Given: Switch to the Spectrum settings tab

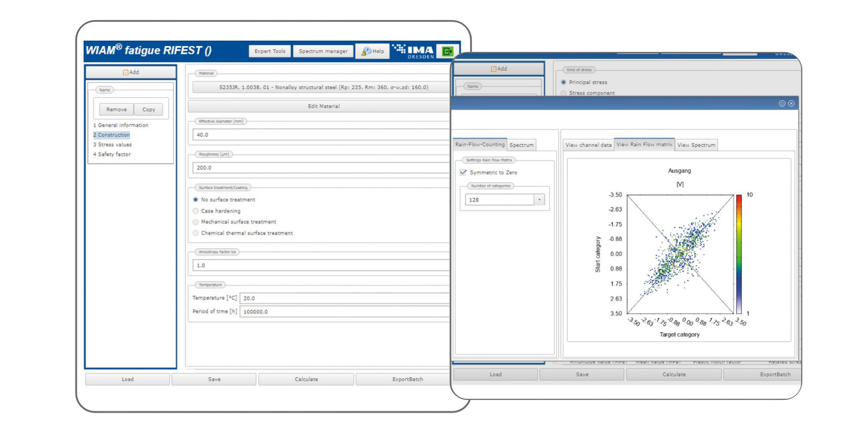Looking at the screenshot, I should (x=521, y=145).
